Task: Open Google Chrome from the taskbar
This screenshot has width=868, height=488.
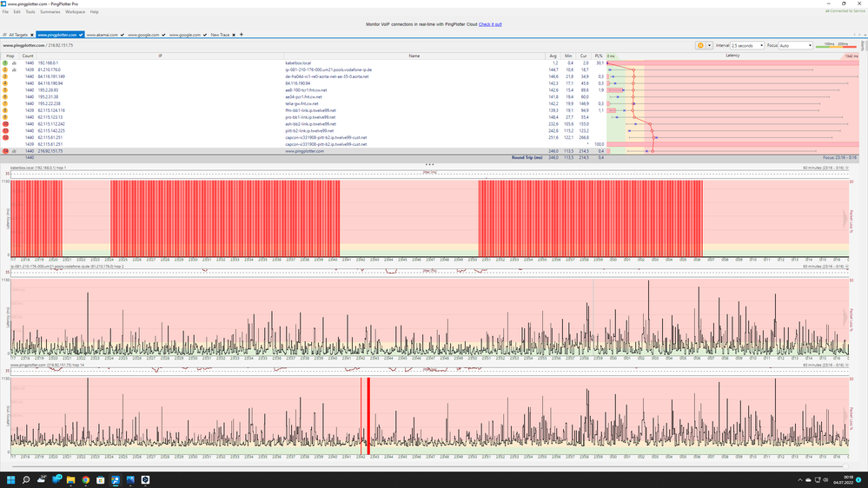Action: pyautogui.click(x=86, y=479)
